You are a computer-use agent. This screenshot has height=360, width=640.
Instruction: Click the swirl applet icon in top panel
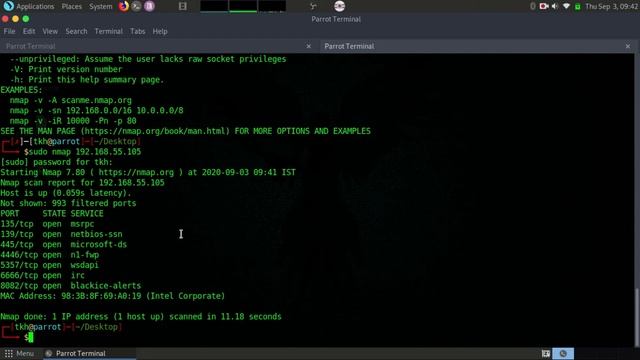[313, 6]
